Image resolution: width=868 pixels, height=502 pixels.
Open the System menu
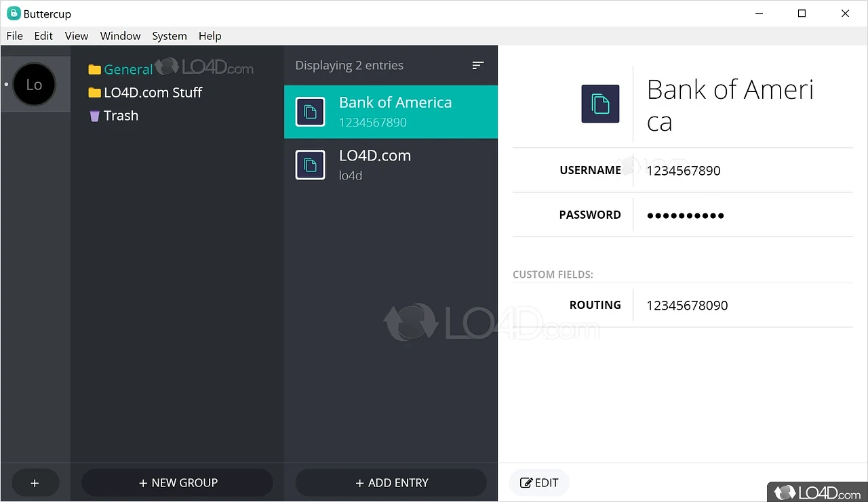click(x=170, y=36)
